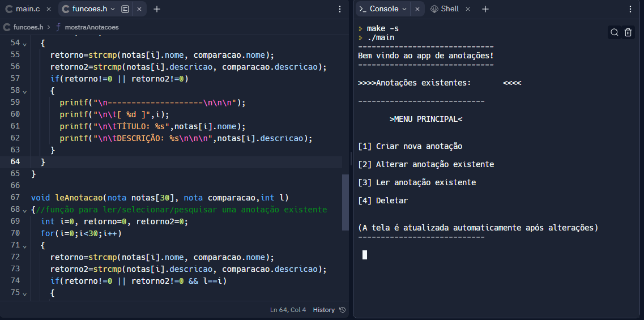
Task: Click the editor's vertical scrollbar thumb
Action: 346,202
